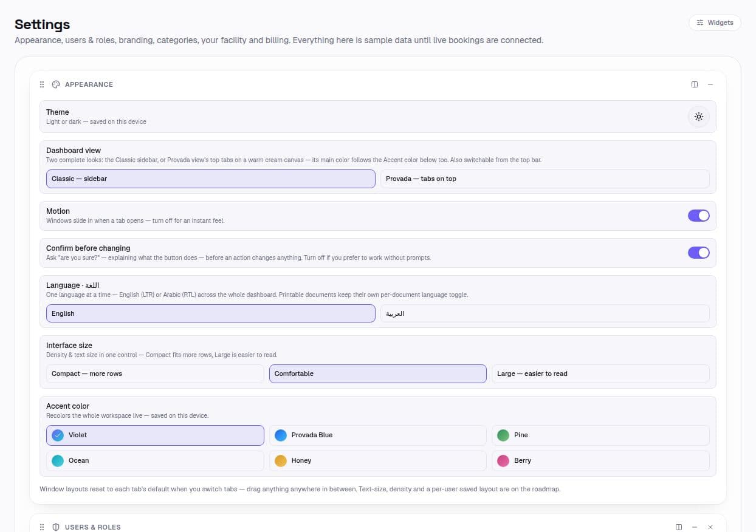Switch language to العربية
This screenshot has height=532, width=756.
click(x=545, y=313)
